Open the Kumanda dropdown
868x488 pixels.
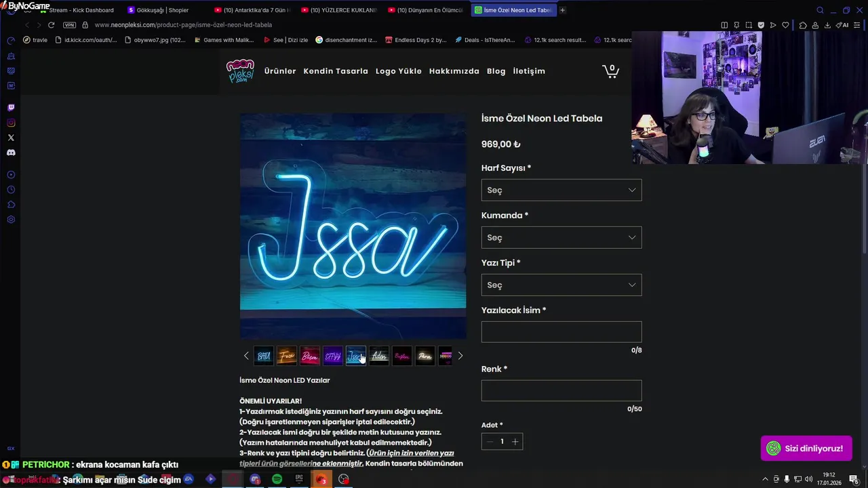tap(561, 237)
